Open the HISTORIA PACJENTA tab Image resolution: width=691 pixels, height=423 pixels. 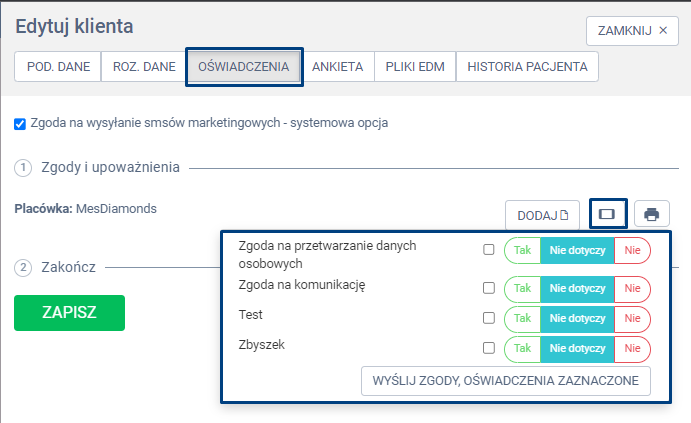[527, 67]
